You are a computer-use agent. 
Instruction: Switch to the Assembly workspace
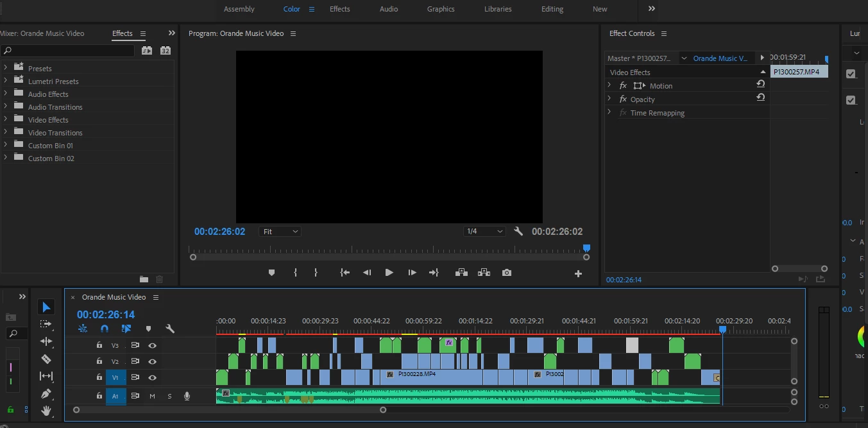[x=239, y=9]
